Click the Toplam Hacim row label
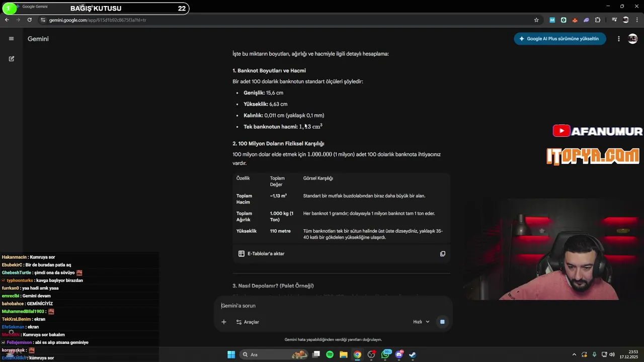 (245, 199)
